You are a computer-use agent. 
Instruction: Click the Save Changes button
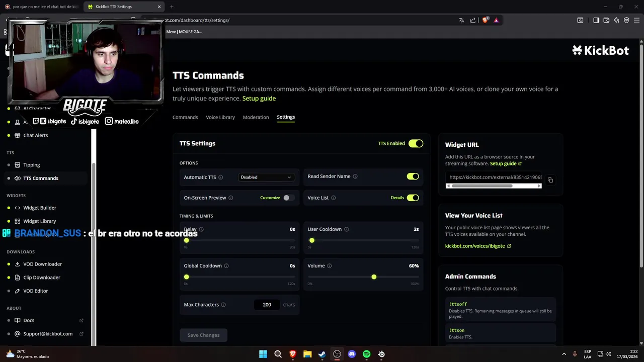point(203,335)
